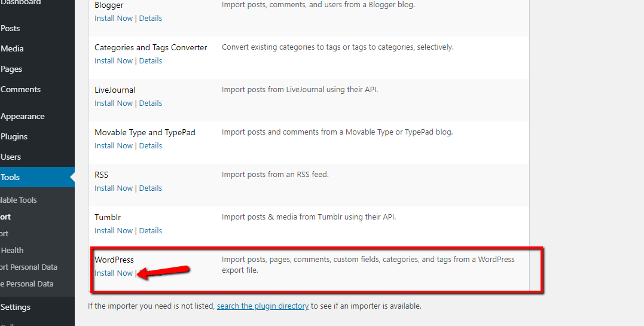Open the Appearance menu
The height and width of the screenshot is (326, 644).
pyautogui.click(x=22, y=116)
